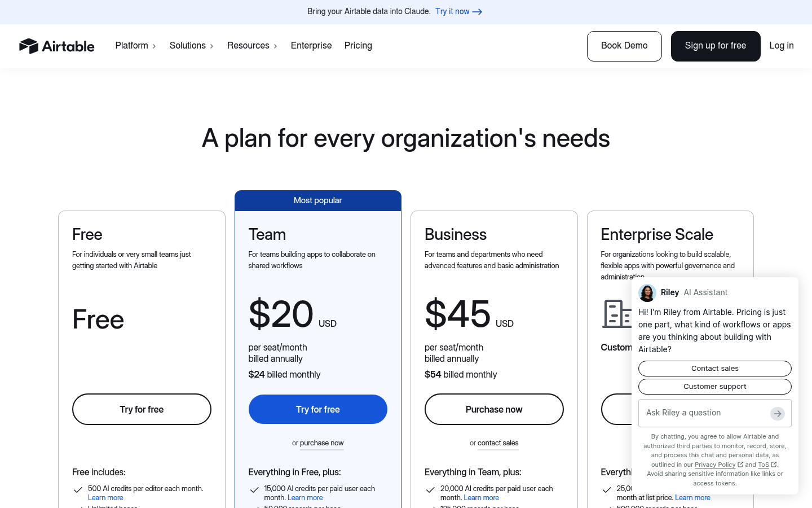Viewport: 812px width, 508px height.
Task: Click Purchase now on the Business plan
Action: point(494,409)
